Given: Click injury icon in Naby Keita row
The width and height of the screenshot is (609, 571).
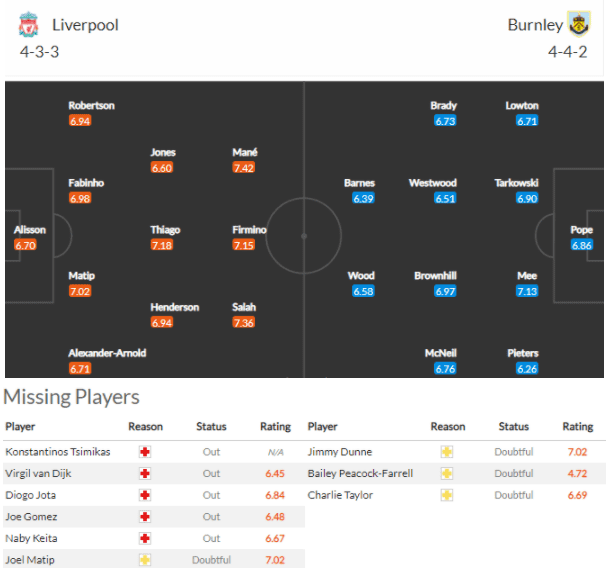Looking at the screenshot, I should 146,538.
